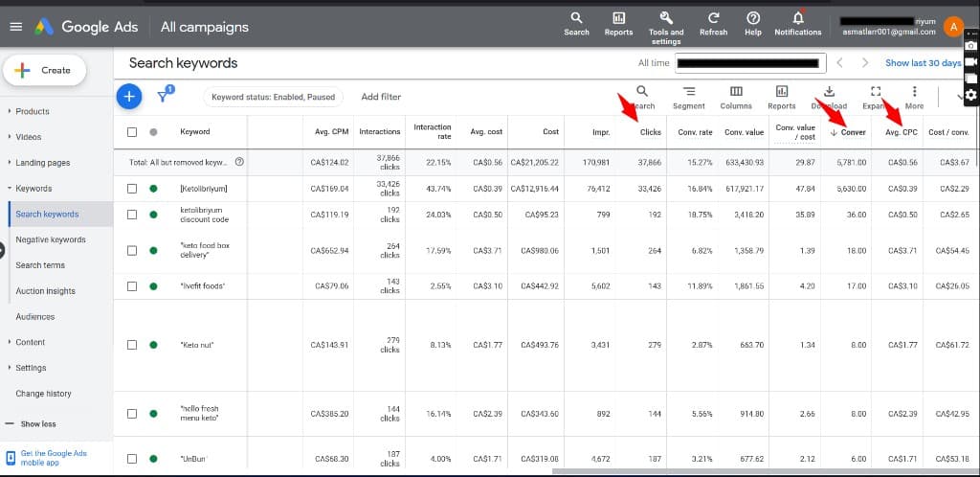
Task: Open Reports in the top bar
Action: click(618, 24)
